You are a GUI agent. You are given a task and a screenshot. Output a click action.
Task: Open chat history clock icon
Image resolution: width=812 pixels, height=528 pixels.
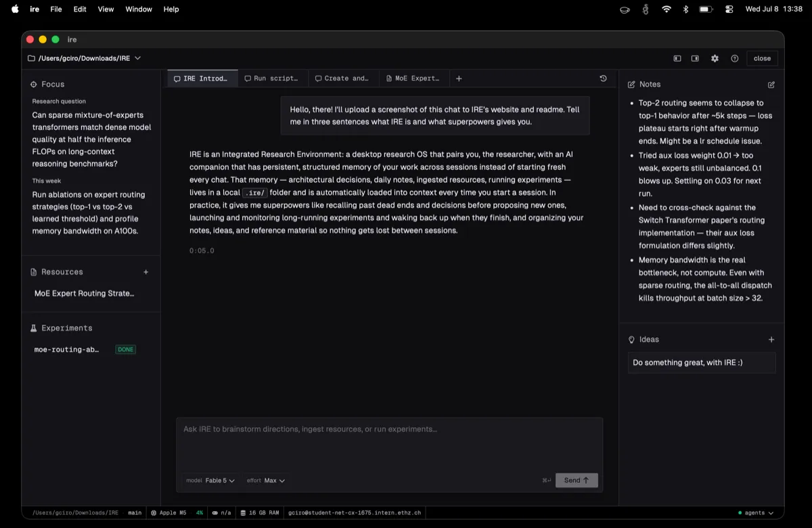click(603, 79)
